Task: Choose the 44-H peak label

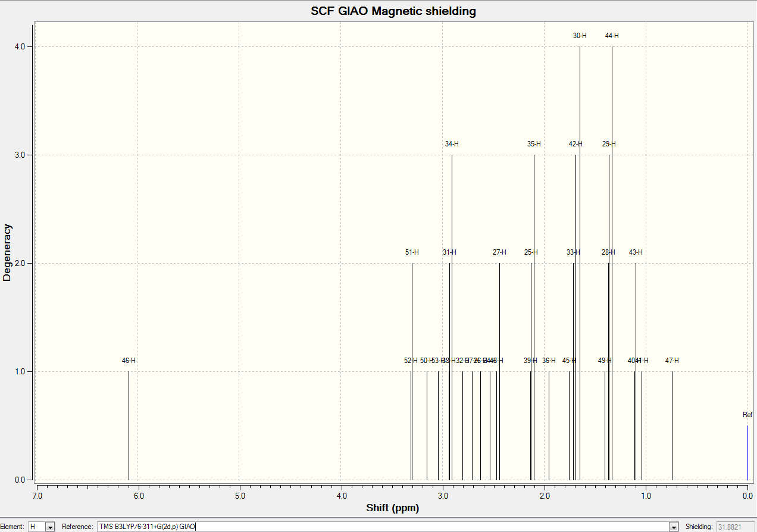Action: pos(612,36)
